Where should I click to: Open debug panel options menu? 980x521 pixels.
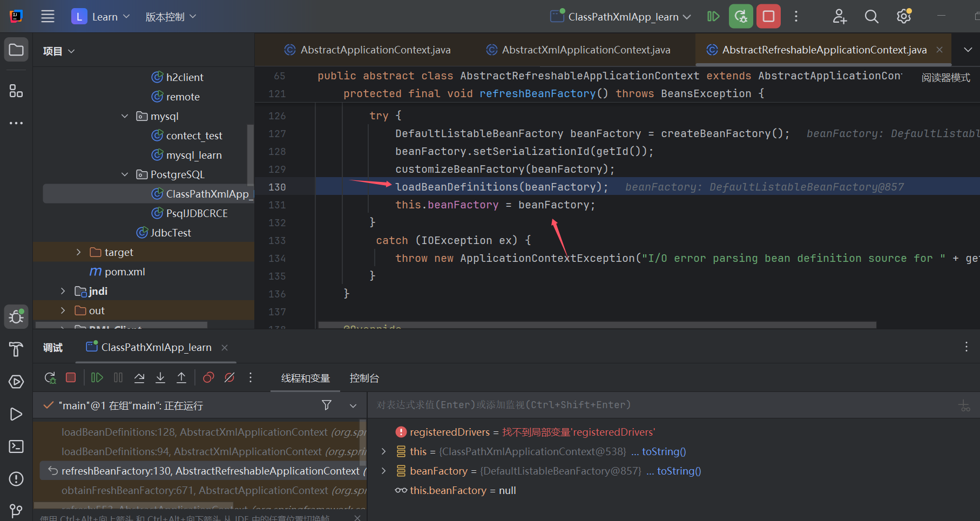967,347
